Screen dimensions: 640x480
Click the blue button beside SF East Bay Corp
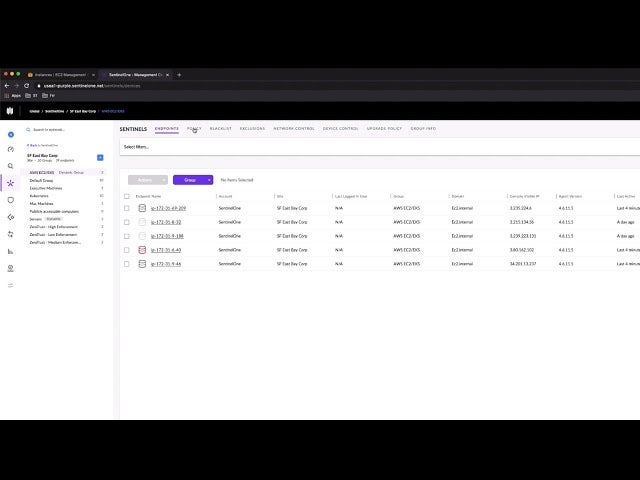pos(100,158)
